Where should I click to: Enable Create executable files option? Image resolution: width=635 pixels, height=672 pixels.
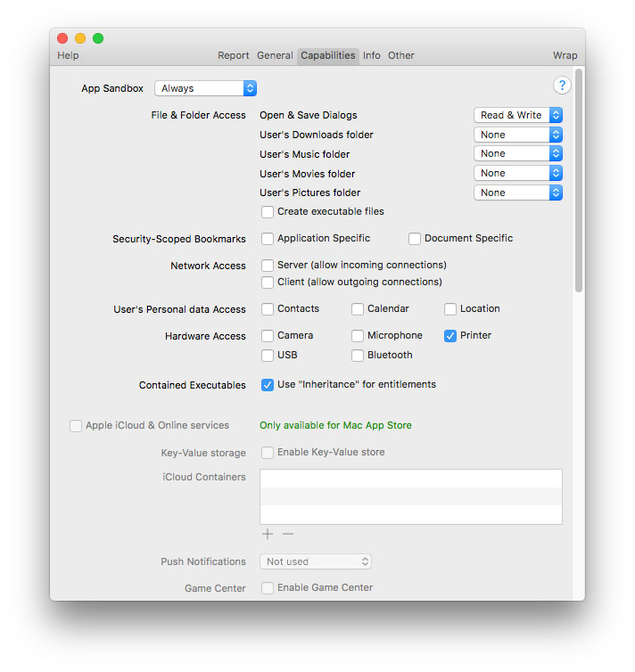coord(268,212)
